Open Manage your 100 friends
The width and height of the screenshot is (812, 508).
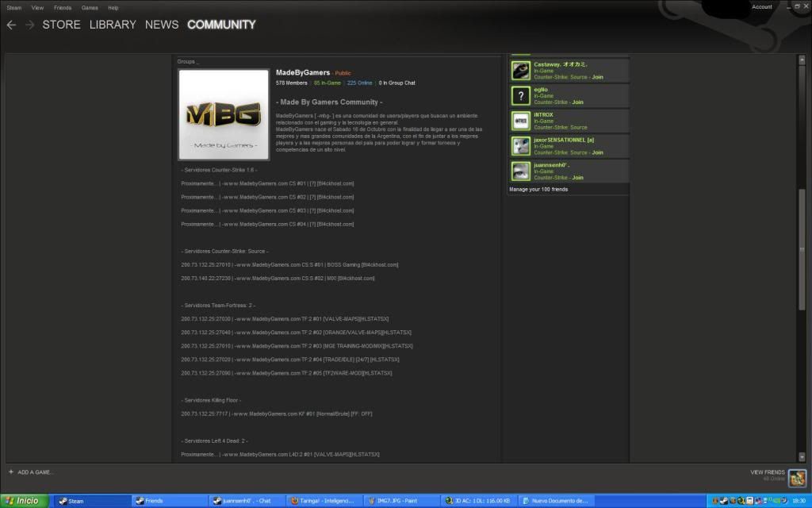click(538, 190)
